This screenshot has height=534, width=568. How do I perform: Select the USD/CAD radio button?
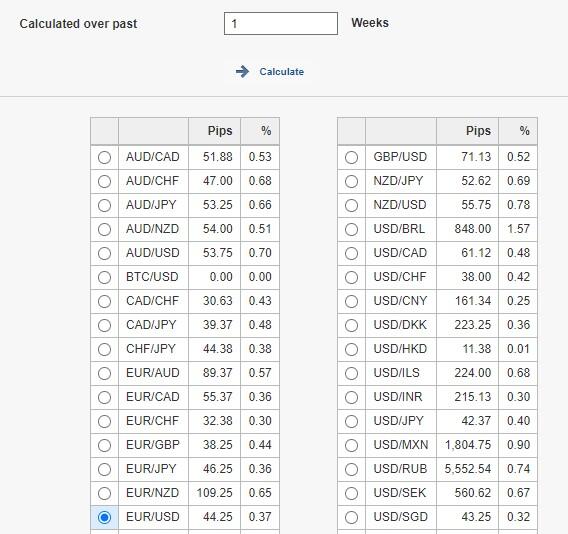[351, 253]
